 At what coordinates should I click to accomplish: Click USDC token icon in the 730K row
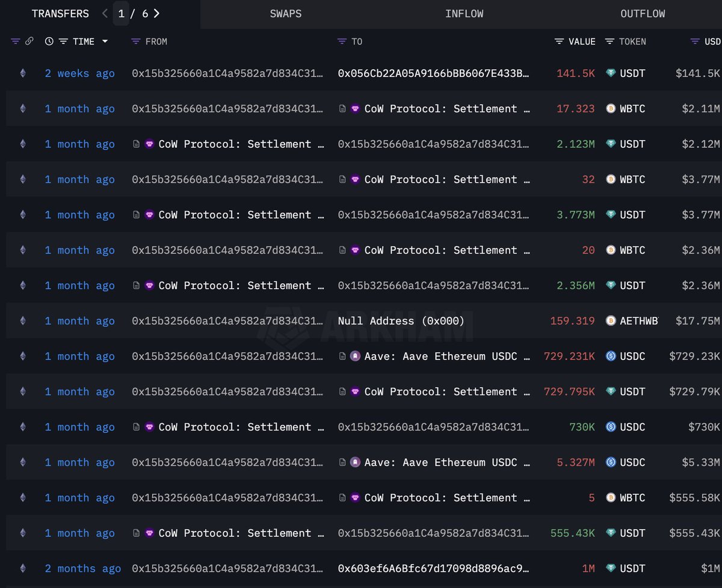point(611,427)
